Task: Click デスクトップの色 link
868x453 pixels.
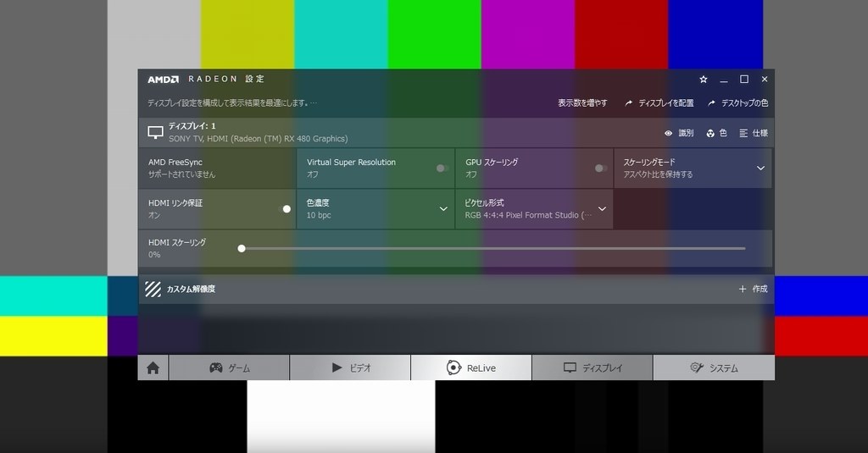Action: (744, 103)
